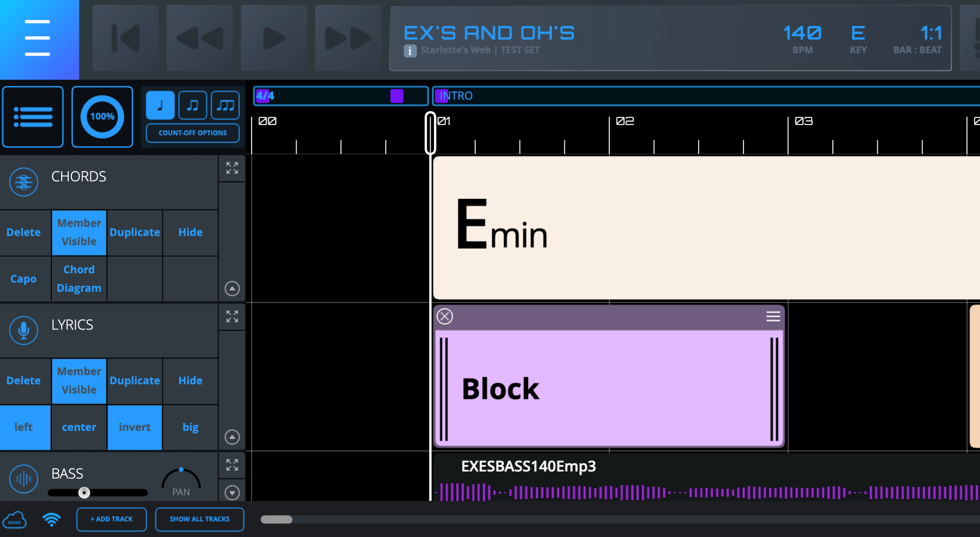The image size is (980, 537).
Task: Collapse the LYRICS track options
Action: tap(232, 437)
